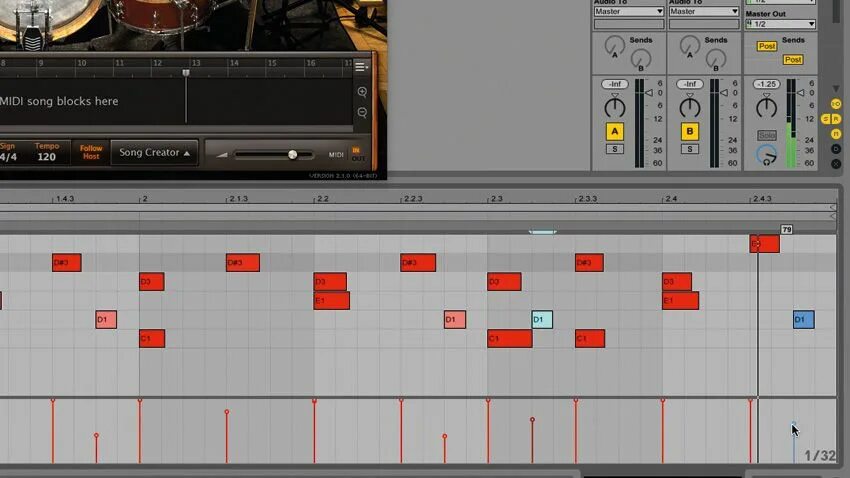Select the D#3 note at beat 1.4.3
The width and height of the screenshot is (850, 478).
[67, 263]
